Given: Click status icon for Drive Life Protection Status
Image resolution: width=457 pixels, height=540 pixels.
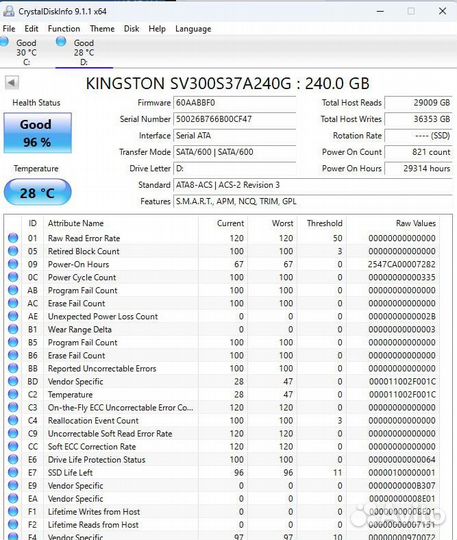Looking at the screenshot, I should tap(13, 459).
